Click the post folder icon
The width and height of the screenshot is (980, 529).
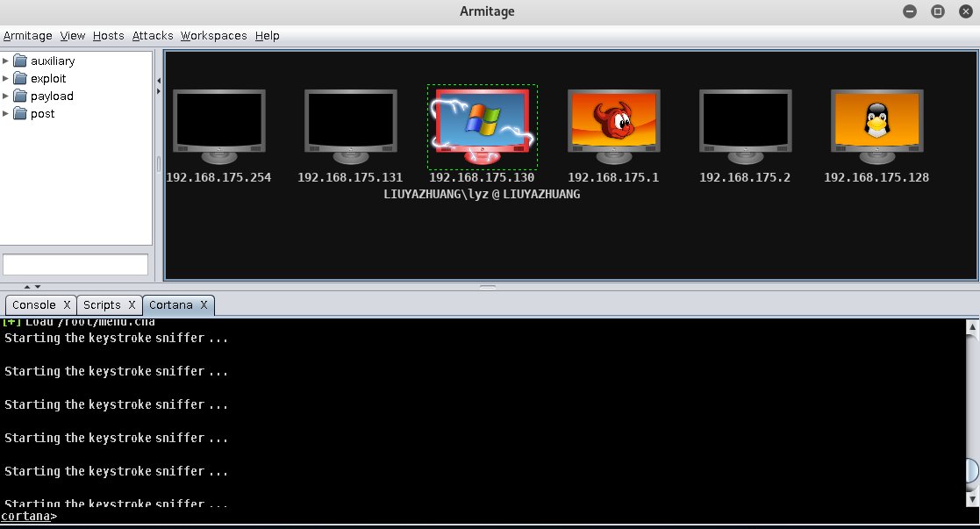21,113
